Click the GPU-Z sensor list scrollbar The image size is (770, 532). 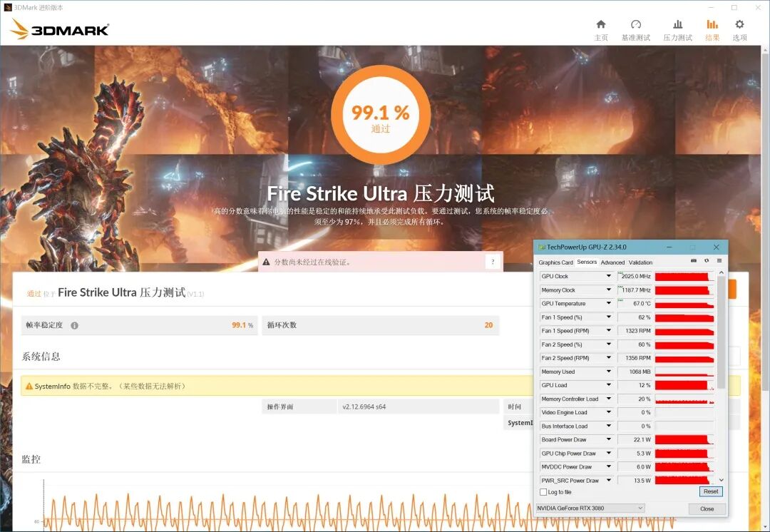click(x=721, y=332)
